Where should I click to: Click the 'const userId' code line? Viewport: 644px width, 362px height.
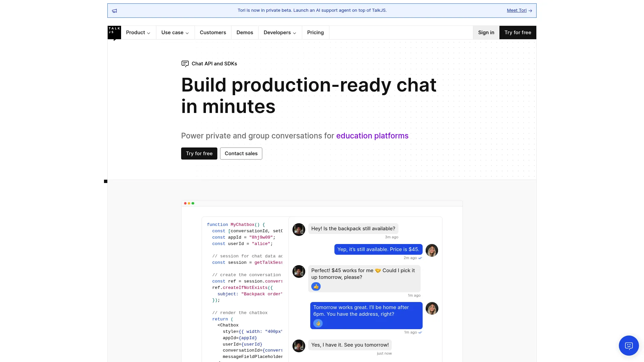tap(243, 244)
